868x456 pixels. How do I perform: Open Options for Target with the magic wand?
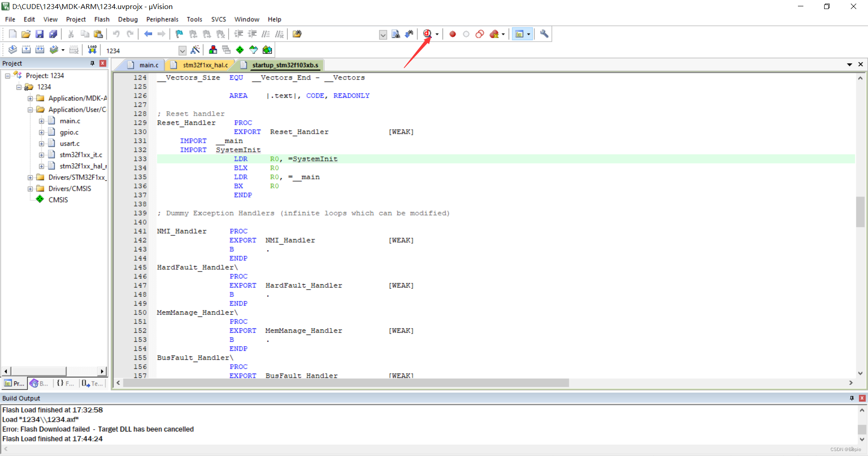coord(195,50)
